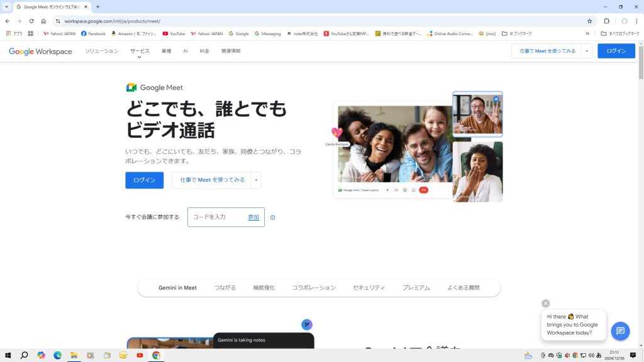Bookmark this page with the star icon
644x362 pixels.
[x=589, y=21]
